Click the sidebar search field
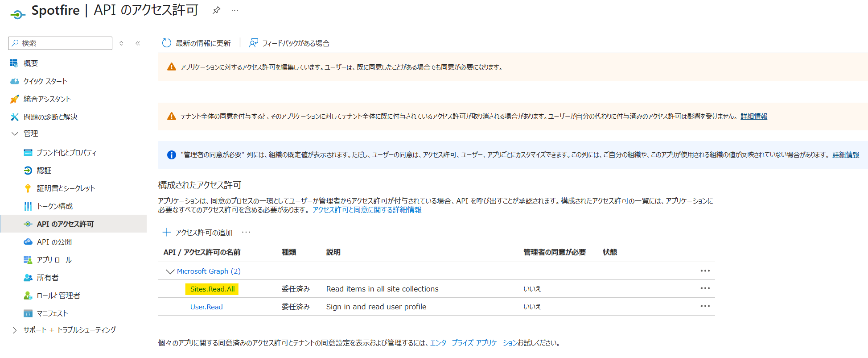This screenshot has height=358, width=868. (x=60, y=43)
